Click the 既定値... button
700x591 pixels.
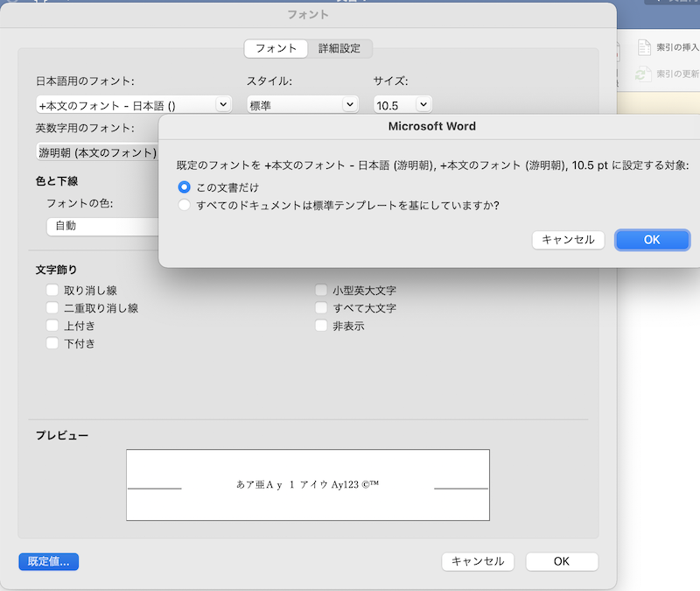click(x=49, y=561)
